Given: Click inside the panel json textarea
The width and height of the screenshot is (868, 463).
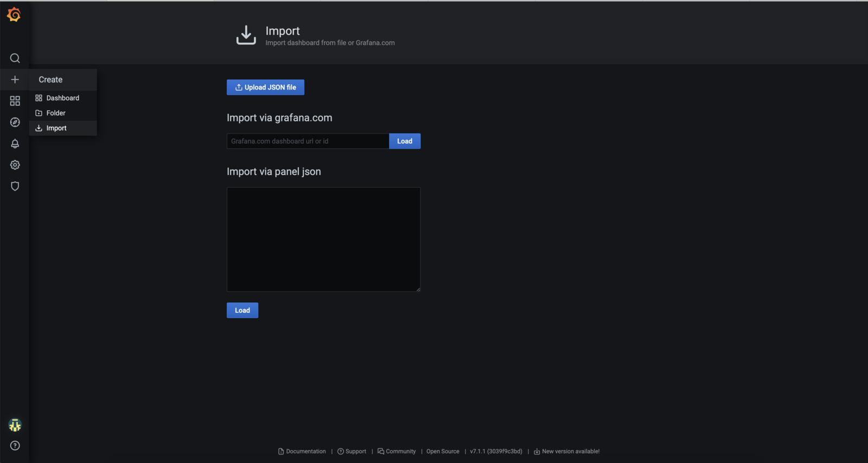Looking at the screenshot, I should coord(323,239).
